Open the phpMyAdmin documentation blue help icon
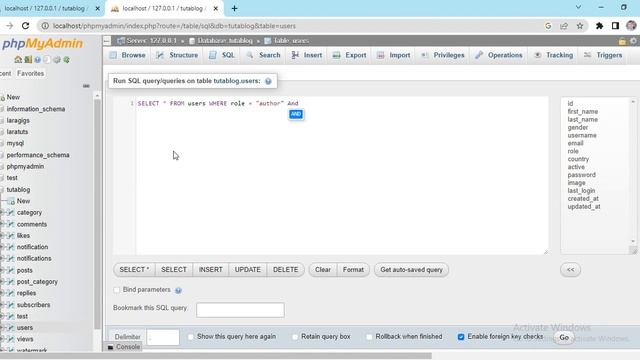Image resolution: width=640 pixels, height=360 pixels. coord(38,60)
